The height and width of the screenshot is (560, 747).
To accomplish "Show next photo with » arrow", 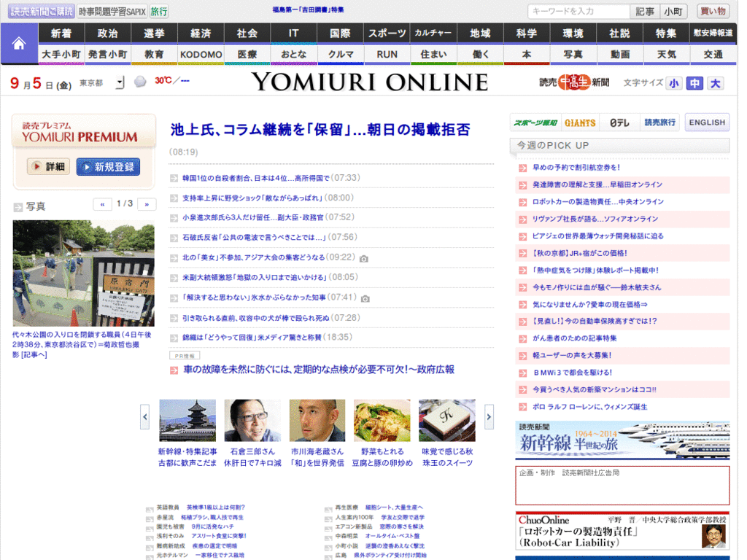I will click(147, 204).
